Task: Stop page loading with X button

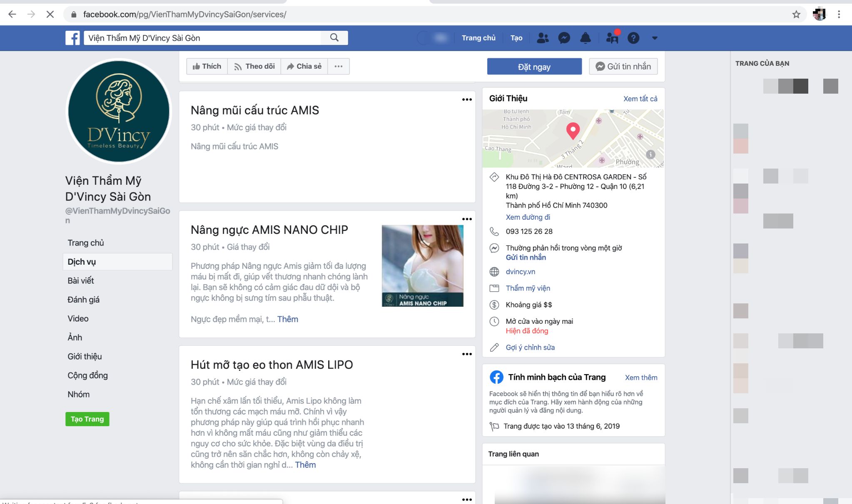Action: pyautogui.click(x=50, y=14)
